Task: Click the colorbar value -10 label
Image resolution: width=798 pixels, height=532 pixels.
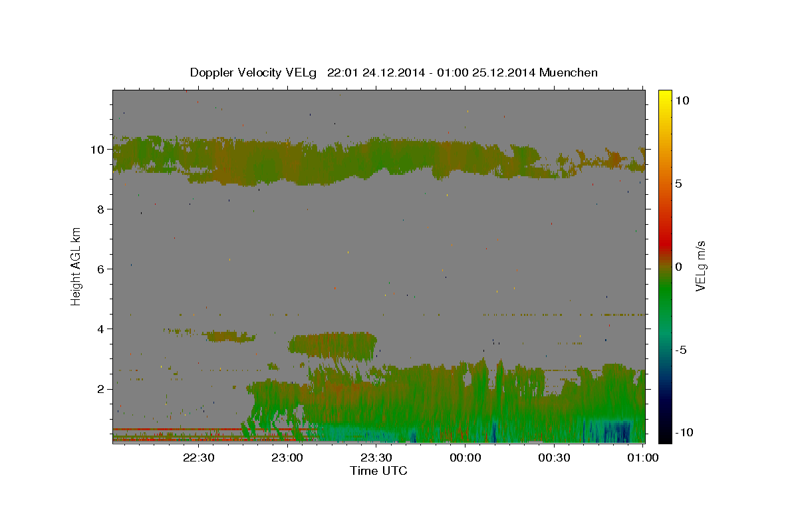Action: pyautogui.click(x=683, y=433)
